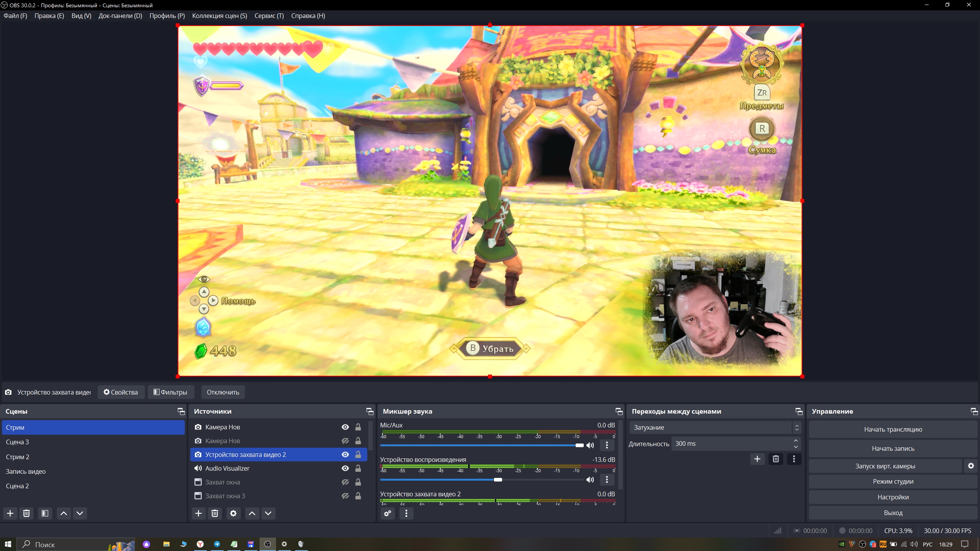Move scene up with arrow icon
The image size is (980, 551).
(x=64, y=513)
